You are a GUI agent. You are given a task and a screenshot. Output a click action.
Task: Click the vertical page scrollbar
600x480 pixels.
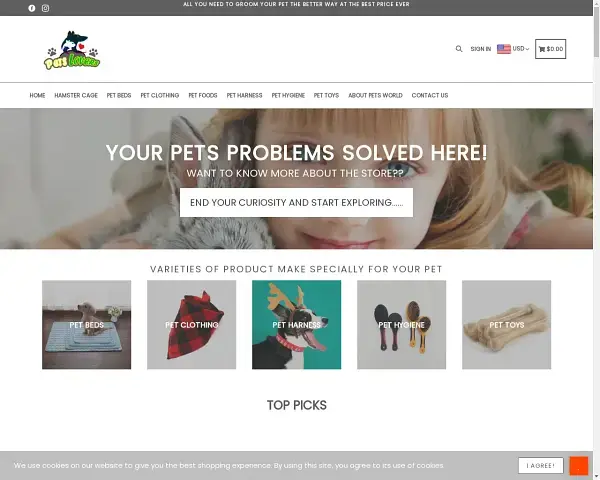click(596, 240)
